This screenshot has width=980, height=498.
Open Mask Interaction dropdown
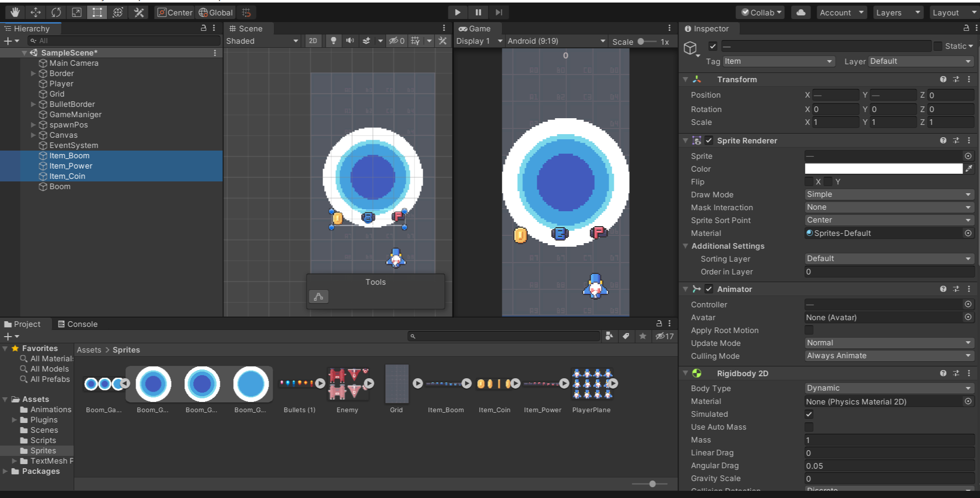click(889, 207)
